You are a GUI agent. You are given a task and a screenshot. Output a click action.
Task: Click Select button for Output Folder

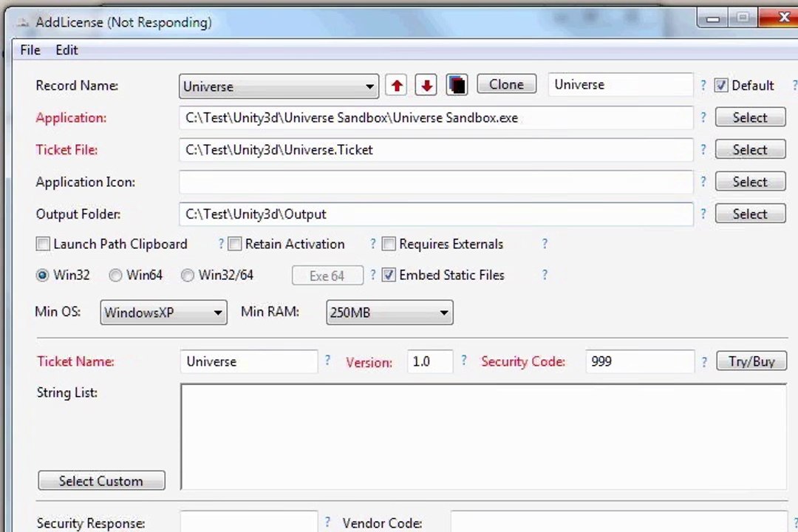pyautogui.click(x=750, y=214)
